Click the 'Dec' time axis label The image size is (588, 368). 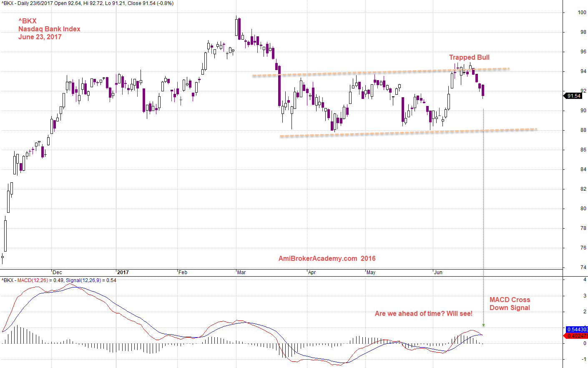coord(57,272)
